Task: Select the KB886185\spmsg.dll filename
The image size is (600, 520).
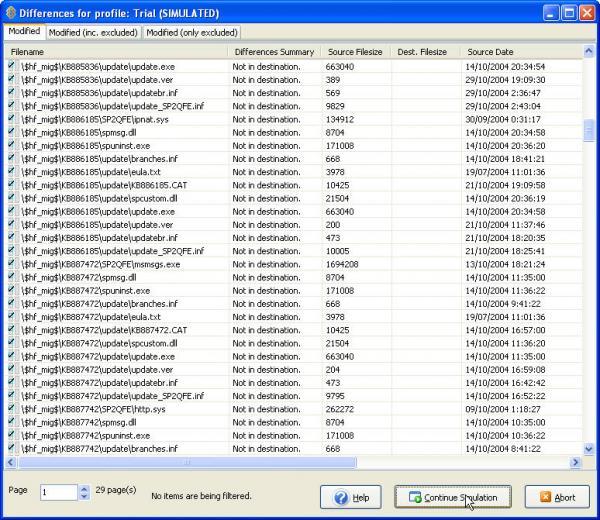Action: tap(79, 132)
